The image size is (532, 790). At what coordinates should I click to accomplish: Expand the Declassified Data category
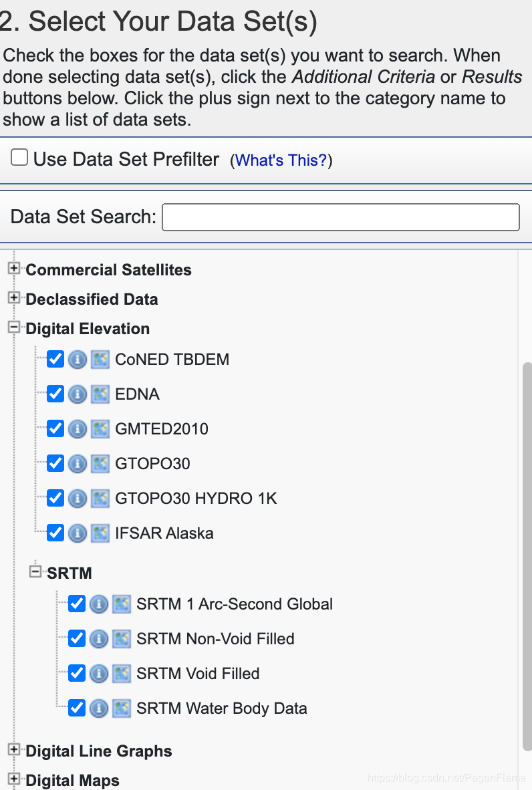pyautogui.click(x=14, y=298)
